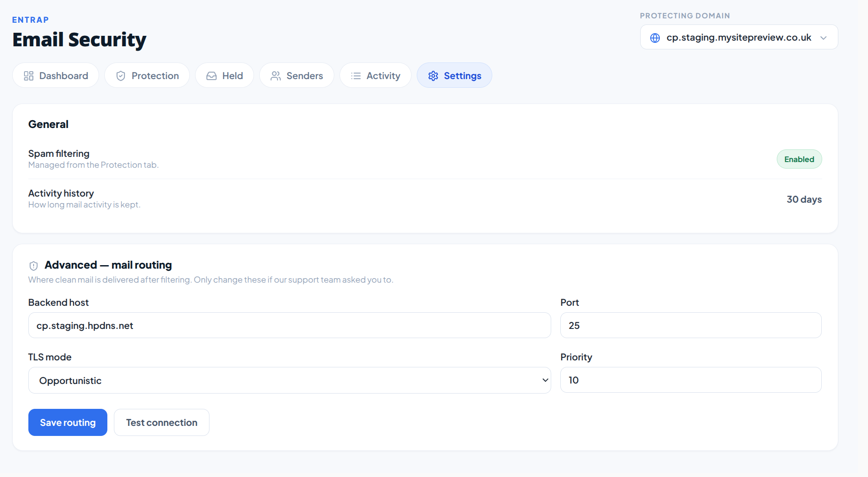
Task: Go to the Held tab
Action: (x=225, y=76)
